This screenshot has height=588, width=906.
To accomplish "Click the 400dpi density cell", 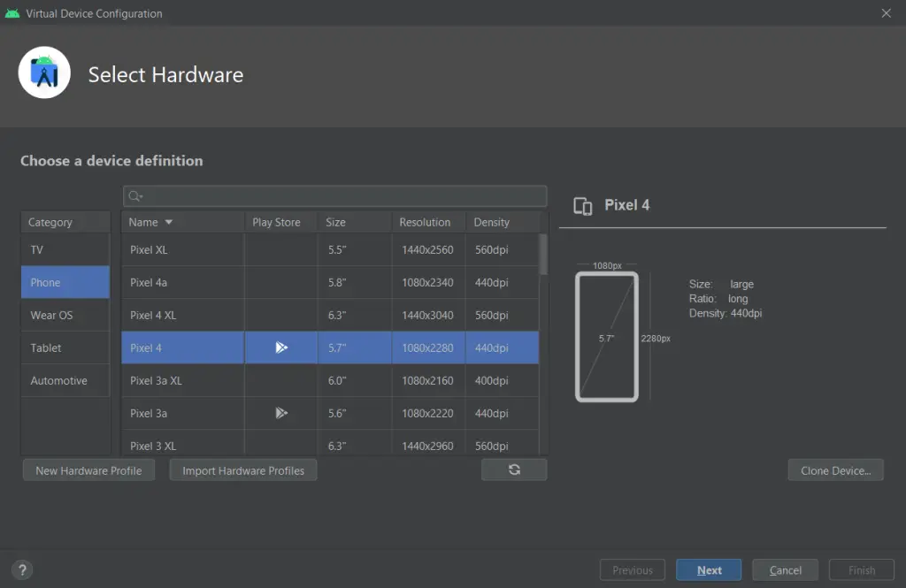I will tap(503, 380).
